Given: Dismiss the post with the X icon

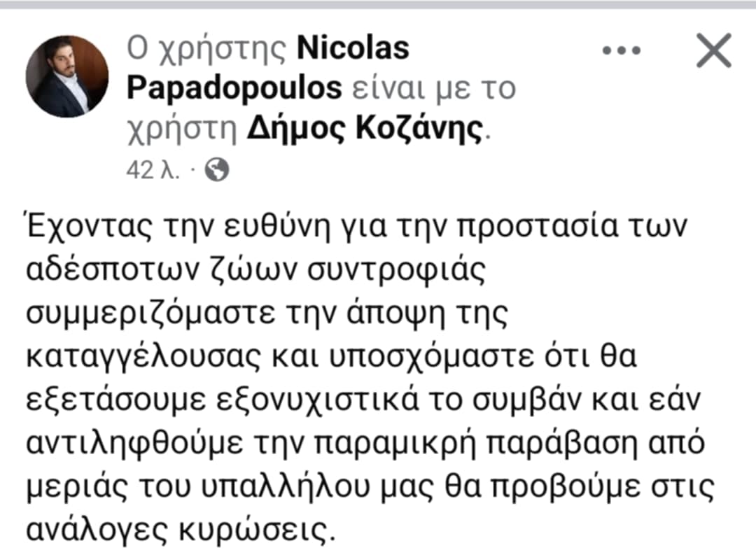Looking at the screenshot, I should [714, 50].
